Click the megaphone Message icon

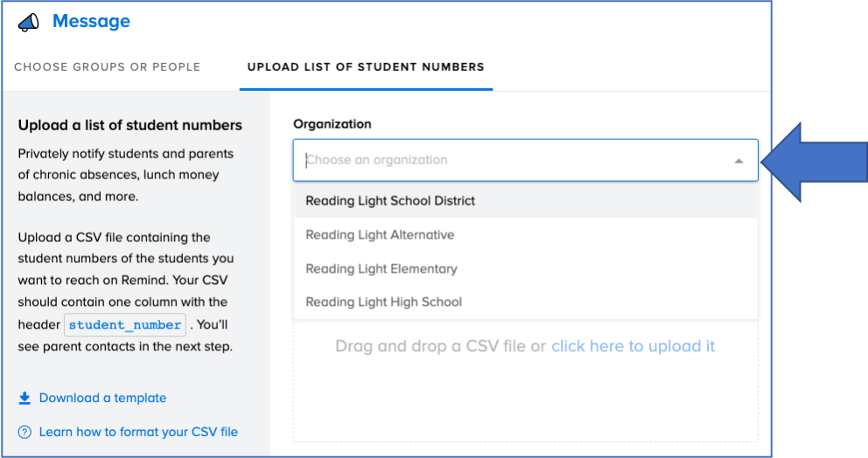point(29,22)
